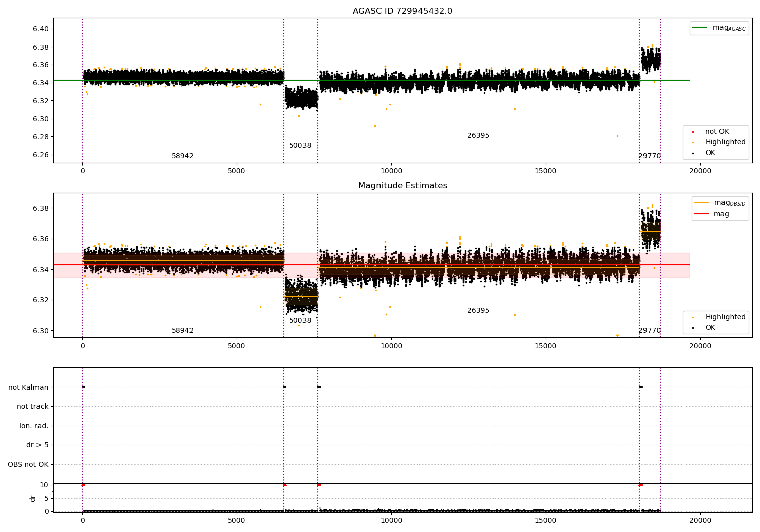This screenshot has width=760, height=532.
Task: Click the 'not track' axis label
Action: click(32, 407)
